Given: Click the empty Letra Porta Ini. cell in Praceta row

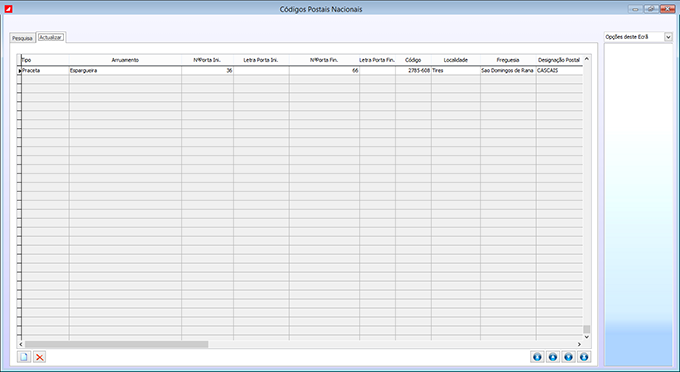Looking at the screenshot, I should tap(261, 70).
